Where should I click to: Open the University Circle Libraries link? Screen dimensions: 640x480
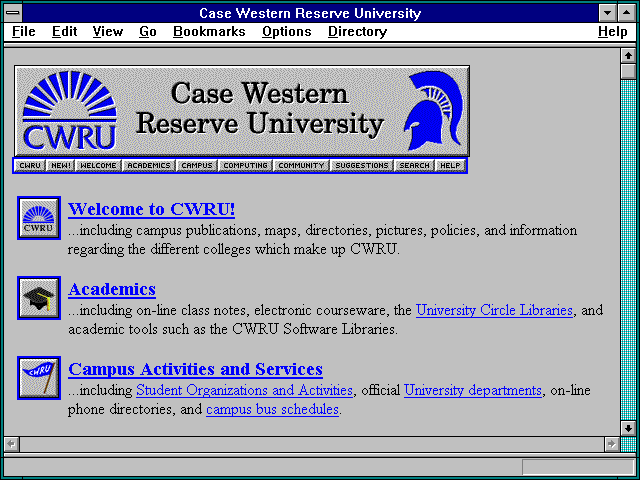pos(494,310)
